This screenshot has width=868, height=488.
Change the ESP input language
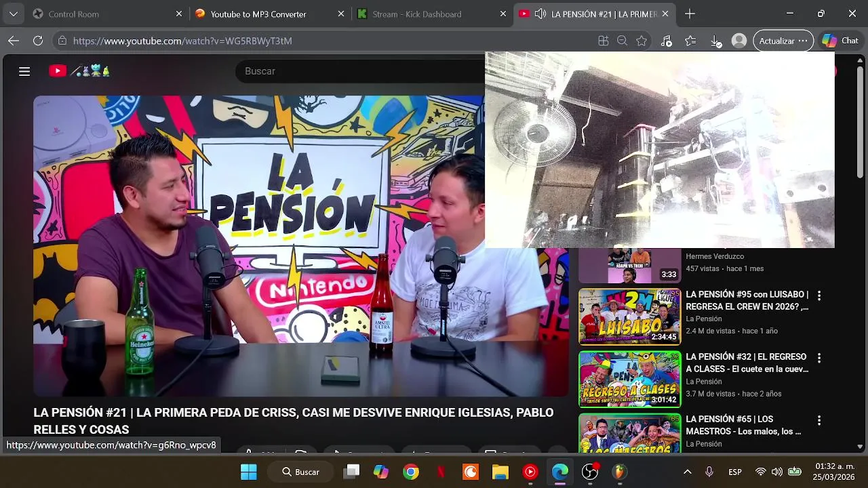pyautogui.click(x=735, y=472)
